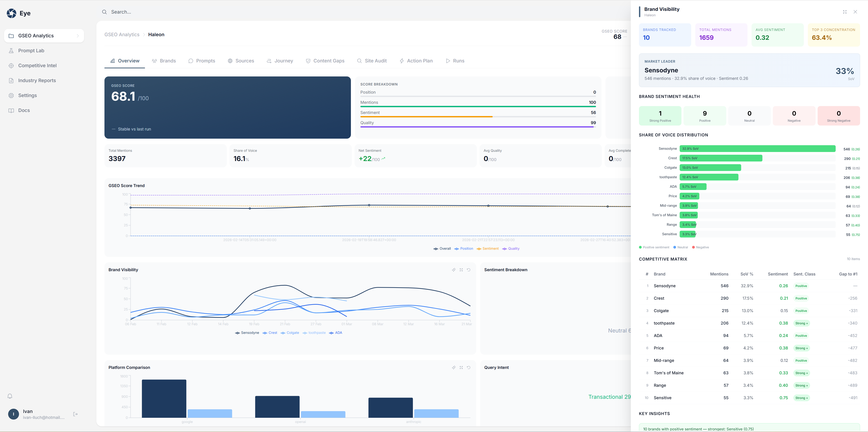Maximize the Brand Visibility side panel
This screenshot has height=432, width=868.
pos(845,12)
